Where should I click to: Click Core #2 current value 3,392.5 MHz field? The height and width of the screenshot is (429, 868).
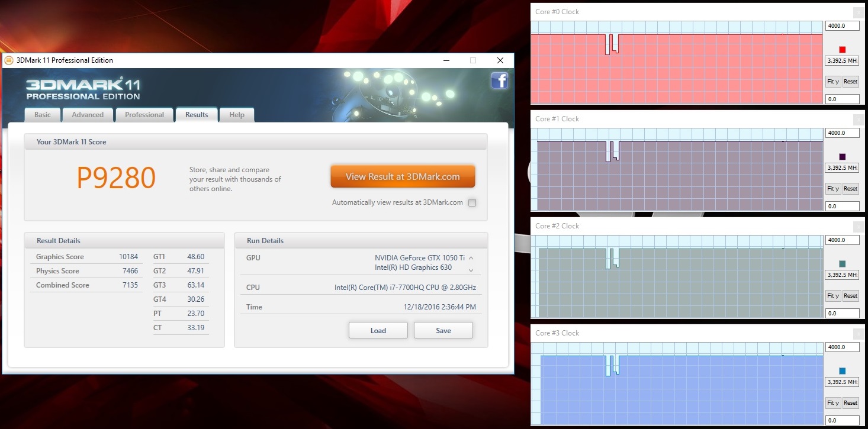pyautogui.click(x=842, y=275)
